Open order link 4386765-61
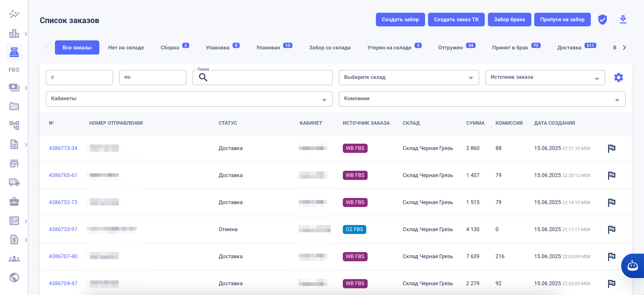The width and height of the screenshot is (644, 295). click(63, 175)
